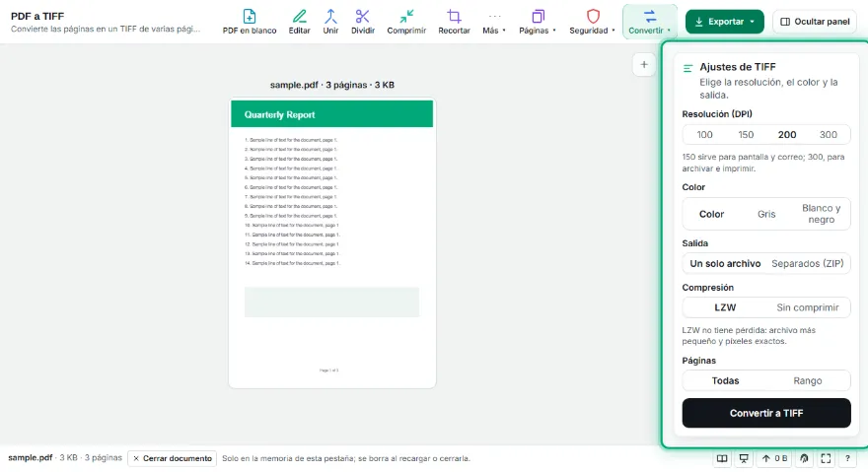Select the Recortar crop tool
868x472 pixels.
pyautogui.click(x=454, y=22)
